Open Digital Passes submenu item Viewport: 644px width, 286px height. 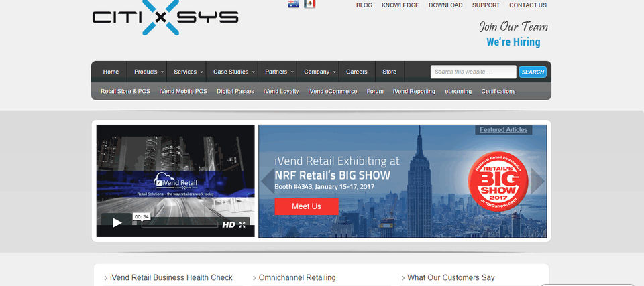pyautogui.click(x=235, y=92)
